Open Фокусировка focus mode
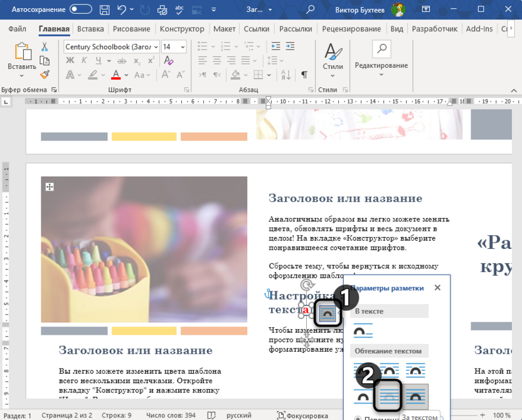Viewport: 522px width, 420px height. 302,416
